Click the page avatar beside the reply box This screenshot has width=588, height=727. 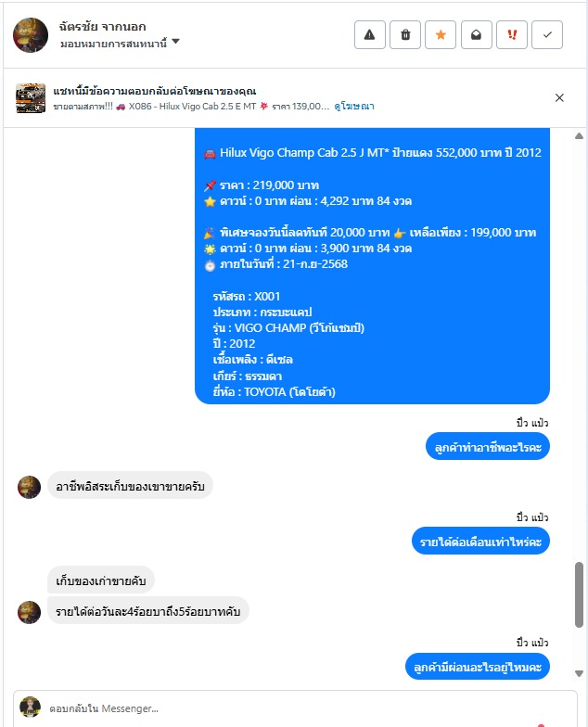[x=30, y=707]
